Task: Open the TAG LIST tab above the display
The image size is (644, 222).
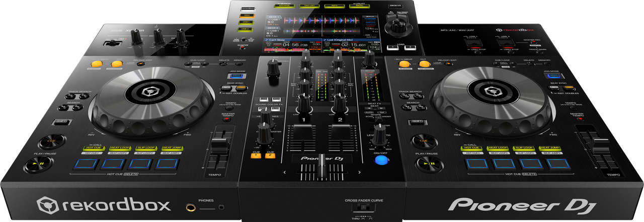Action: 309,7
